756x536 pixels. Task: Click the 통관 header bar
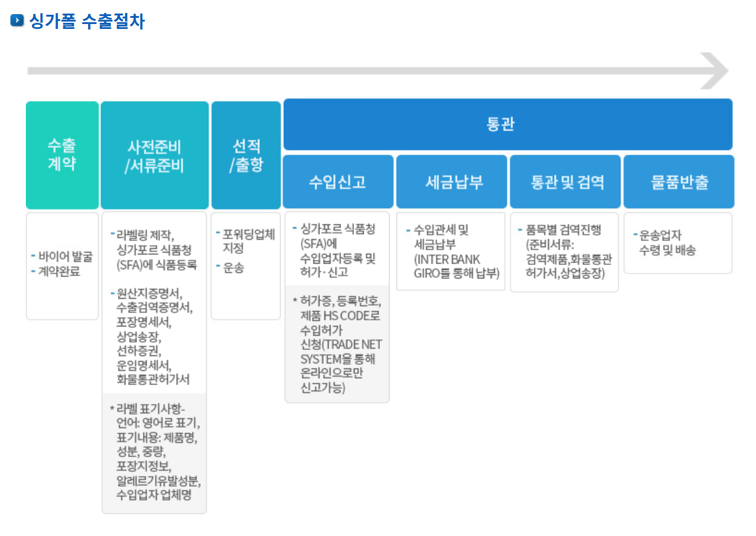coord(508,125)
